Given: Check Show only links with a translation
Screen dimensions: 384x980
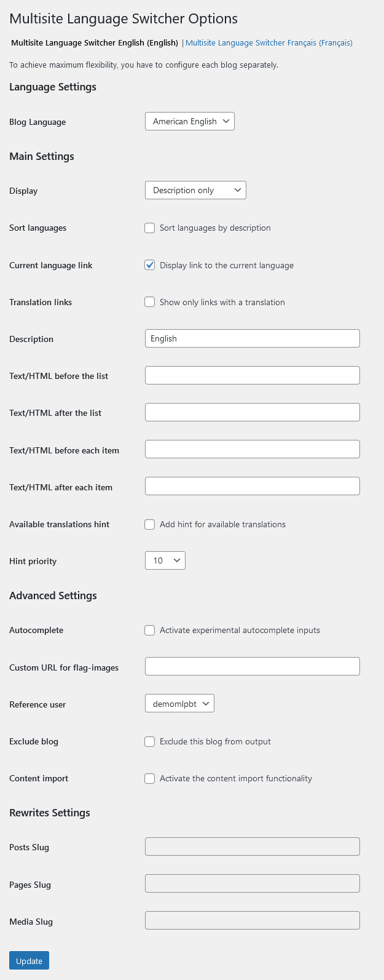Looking at the screenshot, I should [150, 302].
